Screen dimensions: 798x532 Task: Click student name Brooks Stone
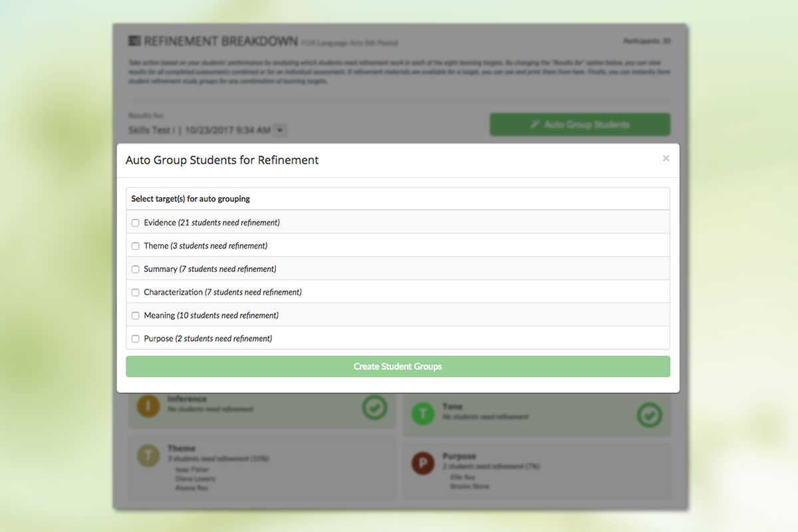click(x=469, y=486)
